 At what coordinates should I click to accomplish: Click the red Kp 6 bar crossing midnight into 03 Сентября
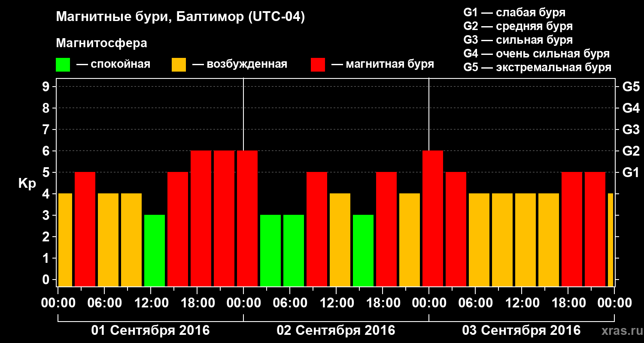433,218
